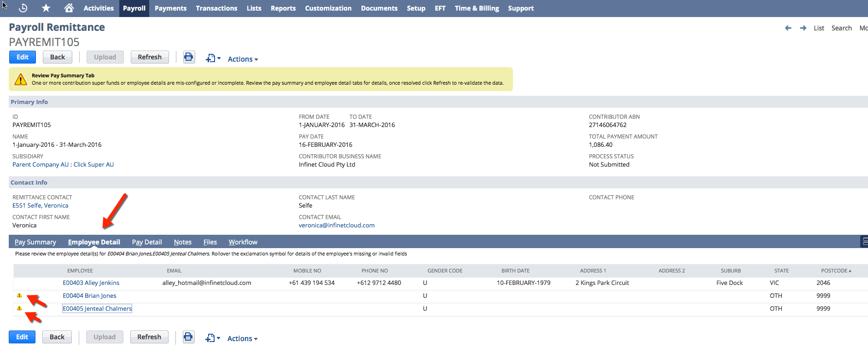Click the bottom Refresh button
The image size is (868, 348).
[149, 337]
